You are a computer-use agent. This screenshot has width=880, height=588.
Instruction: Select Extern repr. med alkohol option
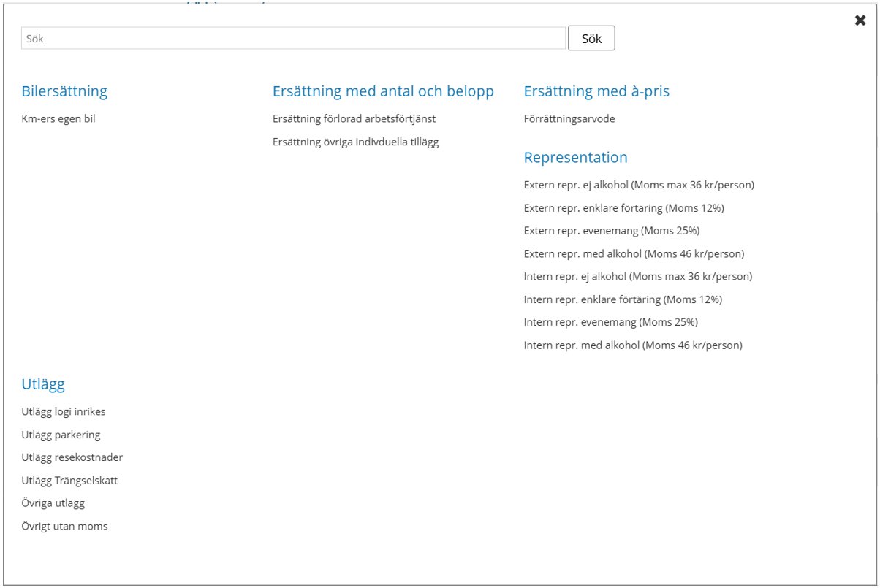pyautogui.click(x=634, y=254)
